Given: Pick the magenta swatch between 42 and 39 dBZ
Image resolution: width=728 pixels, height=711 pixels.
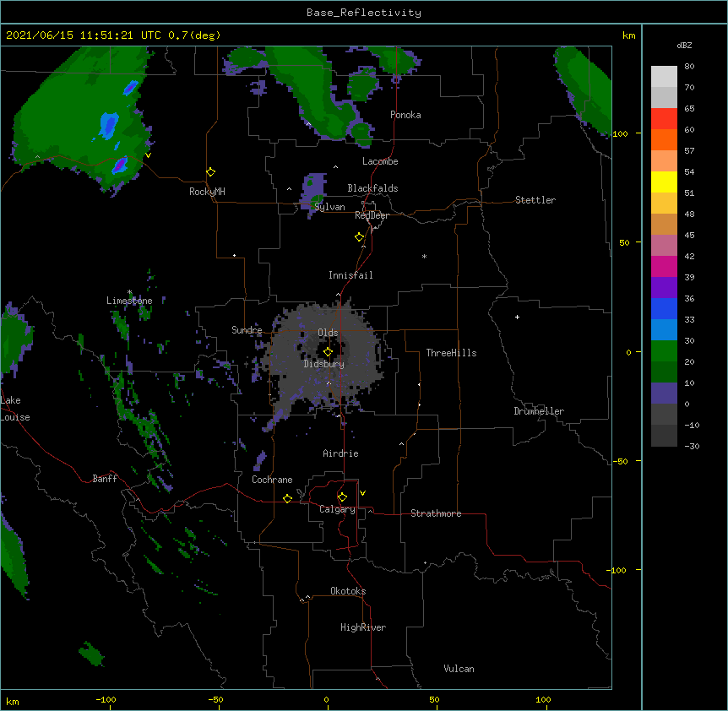Looking at the screenshot, I should 664,266.
